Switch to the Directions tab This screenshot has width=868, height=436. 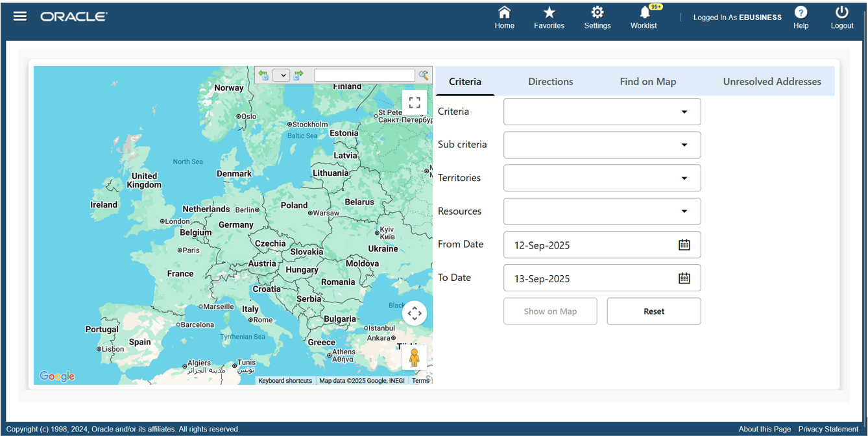coord(550,81)
